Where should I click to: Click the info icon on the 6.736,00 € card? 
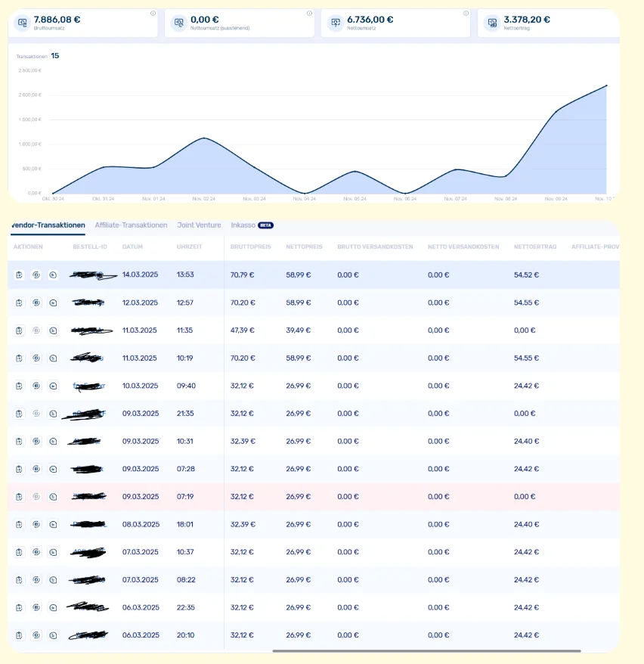466,13
